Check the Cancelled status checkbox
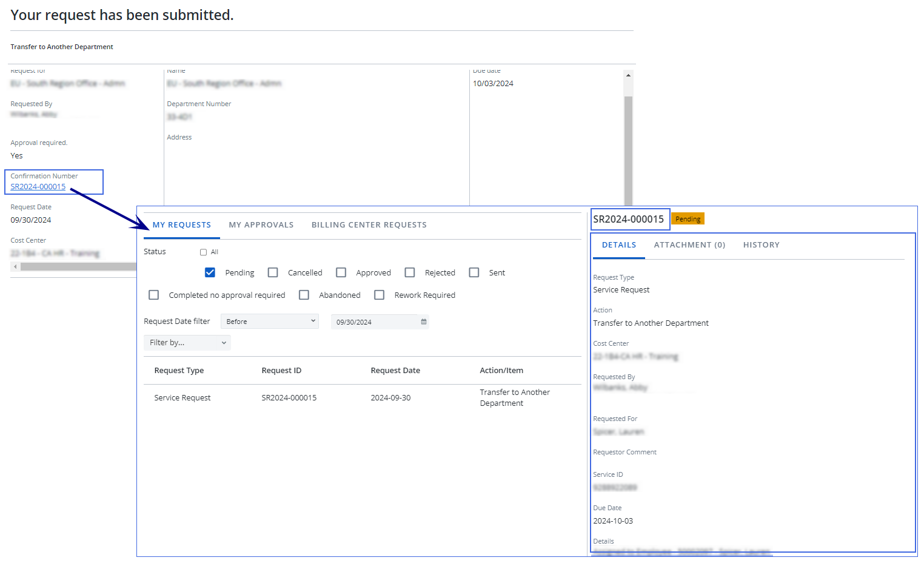This screenshot has height=563, width=924. tap(273, 273)
